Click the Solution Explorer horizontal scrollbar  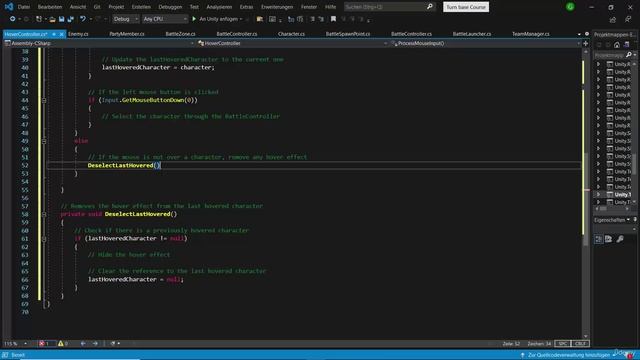coord(612,209)
